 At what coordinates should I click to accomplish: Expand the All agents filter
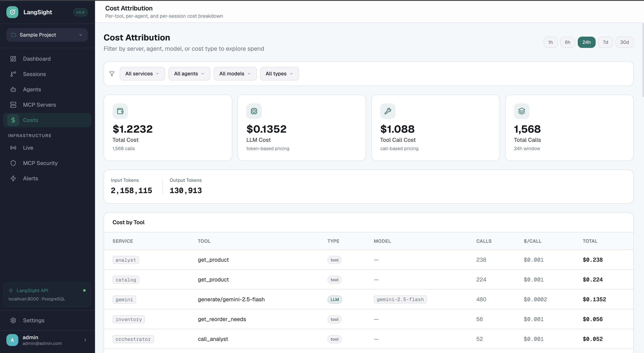tap(189, 74)
